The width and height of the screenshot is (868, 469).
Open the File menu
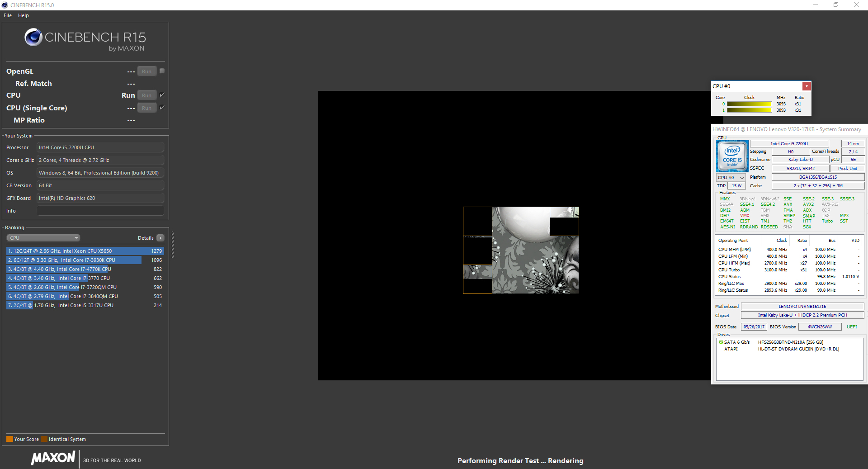point(8,15)
